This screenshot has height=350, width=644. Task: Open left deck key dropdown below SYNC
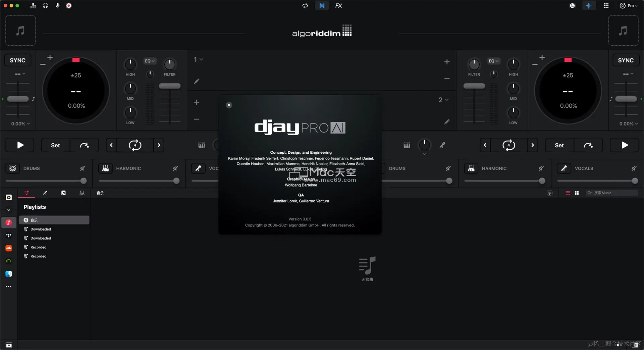[20, 74]
